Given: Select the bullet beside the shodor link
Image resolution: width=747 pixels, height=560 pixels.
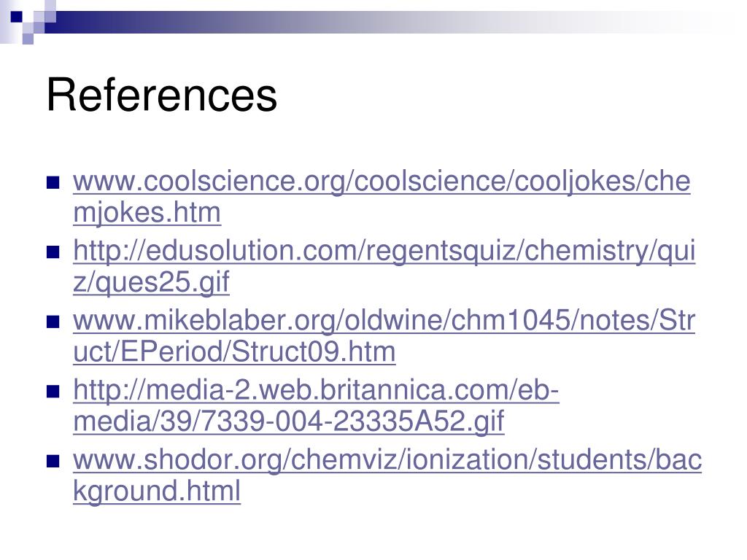Looking at the screenshot, I should tap(53, 461).
